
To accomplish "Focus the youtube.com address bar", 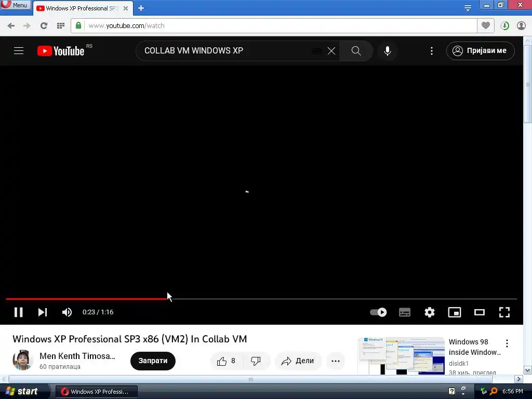I will [x=281, y=26].
